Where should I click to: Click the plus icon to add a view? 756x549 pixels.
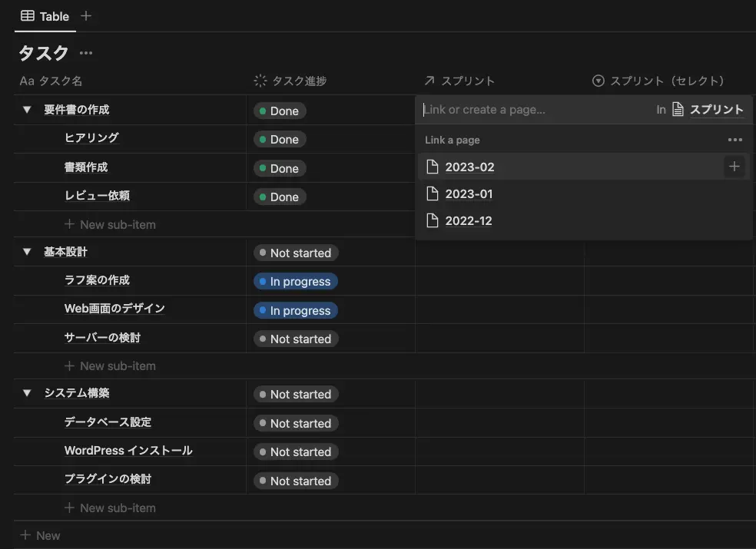click(x=86, y=16)
